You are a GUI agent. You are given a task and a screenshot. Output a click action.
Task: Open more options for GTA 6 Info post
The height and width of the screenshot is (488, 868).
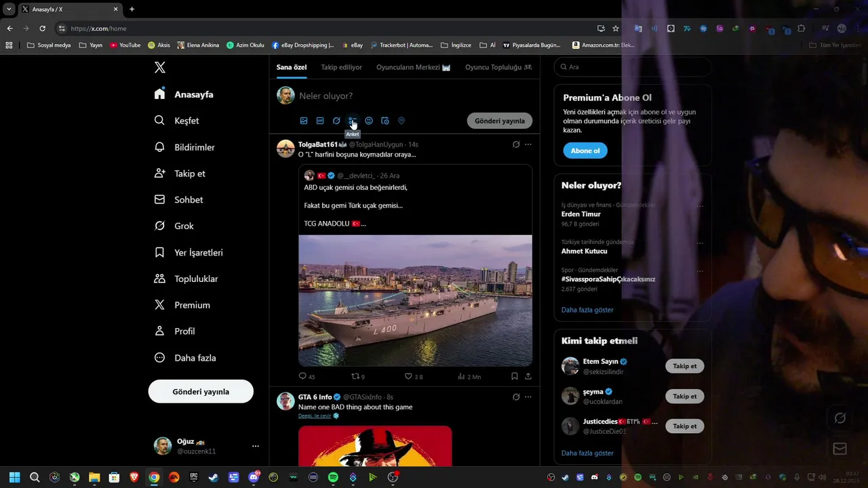528,396
